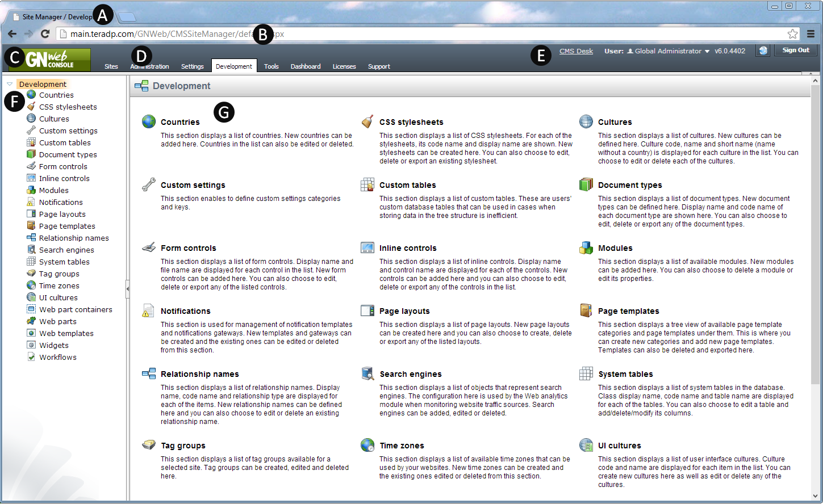Select Page layouts in the sidebar tree
Image resolution: width=823 pixels, height=504 pixels.
(62, 214)
